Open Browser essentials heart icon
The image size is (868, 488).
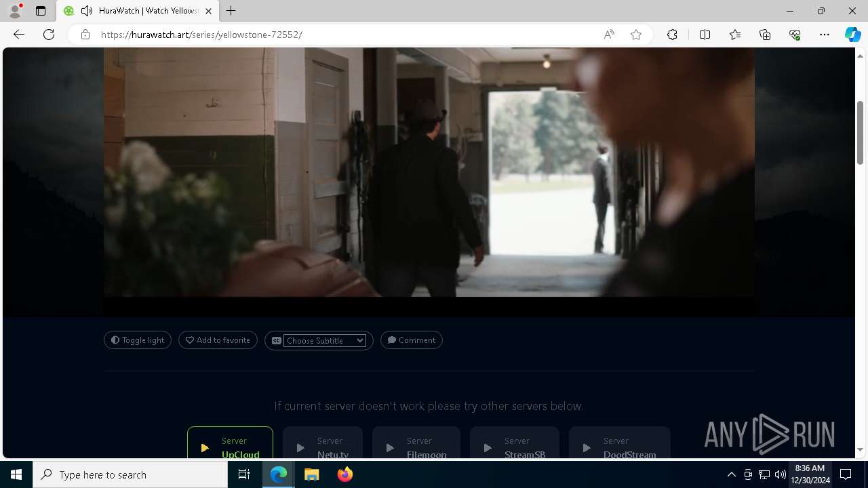795,35
